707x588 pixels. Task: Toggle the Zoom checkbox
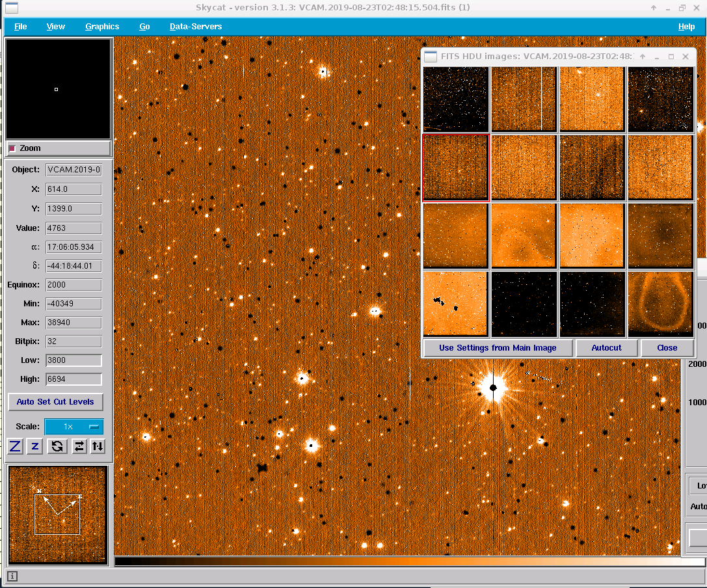pos(12,148)
